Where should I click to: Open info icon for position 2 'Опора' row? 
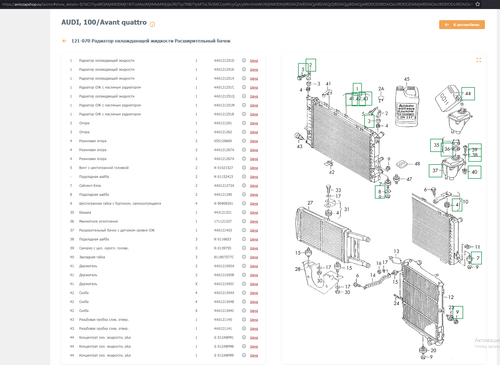[244, 123]
